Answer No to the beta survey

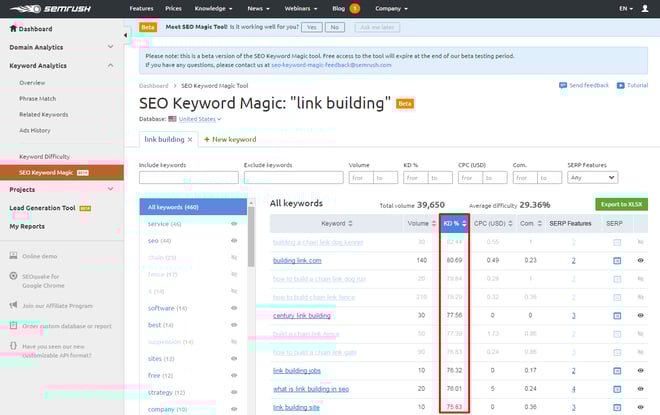point(335,27)
